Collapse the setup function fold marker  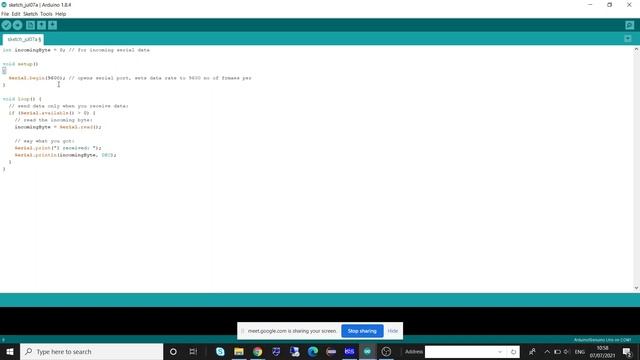coord(4,71)
